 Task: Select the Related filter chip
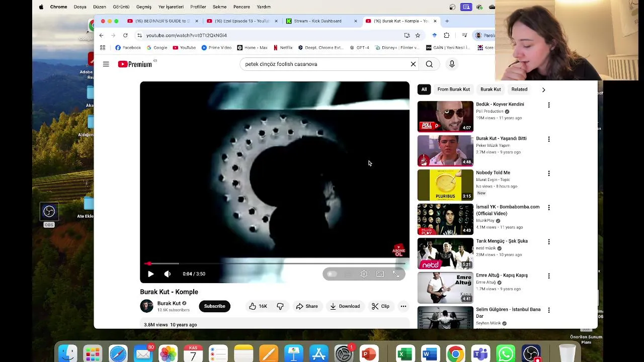point(519,89)
